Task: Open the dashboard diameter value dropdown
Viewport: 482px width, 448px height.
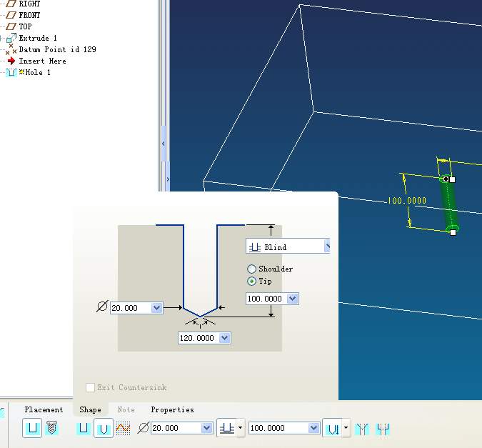Action: pos(207,428)
